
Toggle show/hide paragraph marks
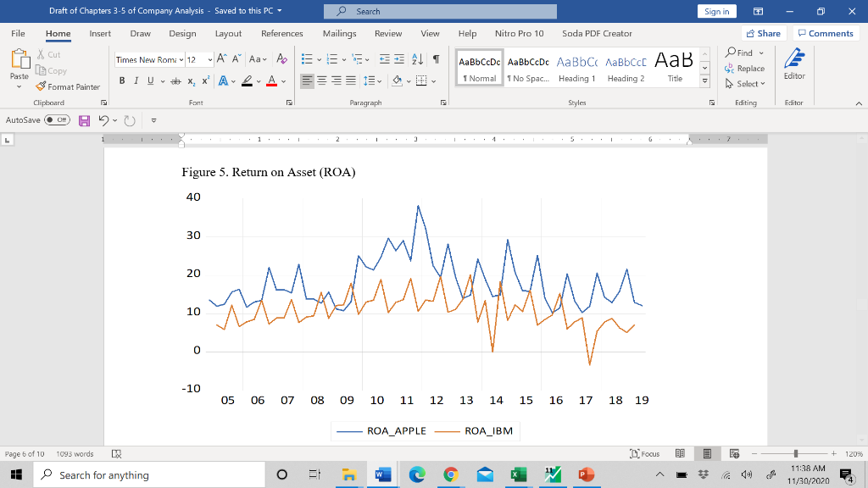coord(436,58)
